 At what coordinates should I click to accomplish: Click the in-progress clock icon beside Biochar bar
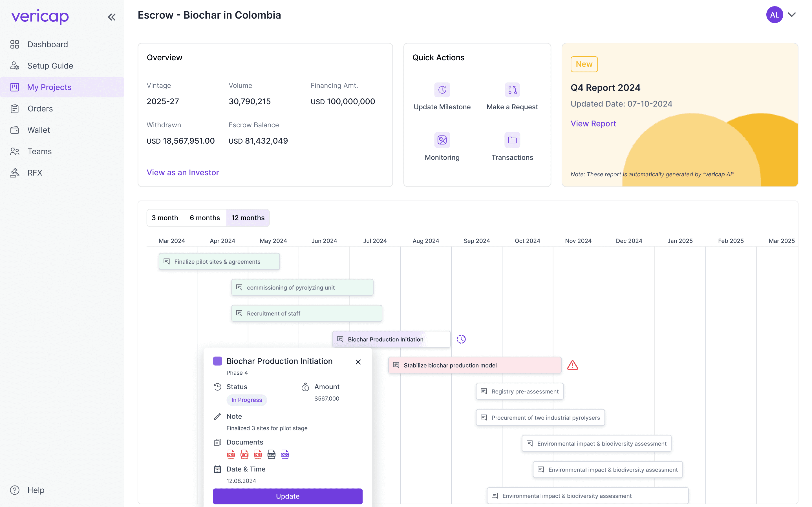click(x=461, y=339)
